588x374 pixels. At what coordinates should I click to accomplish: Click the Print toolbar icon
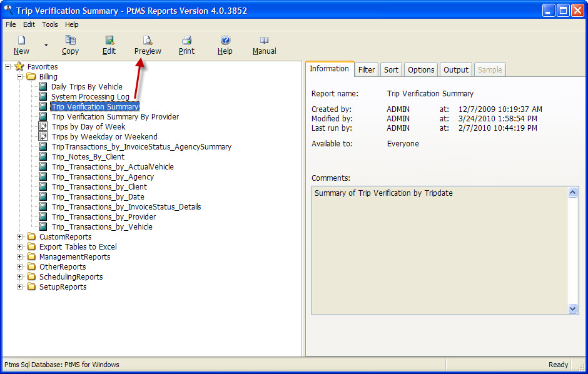click(x=187, y=40)
